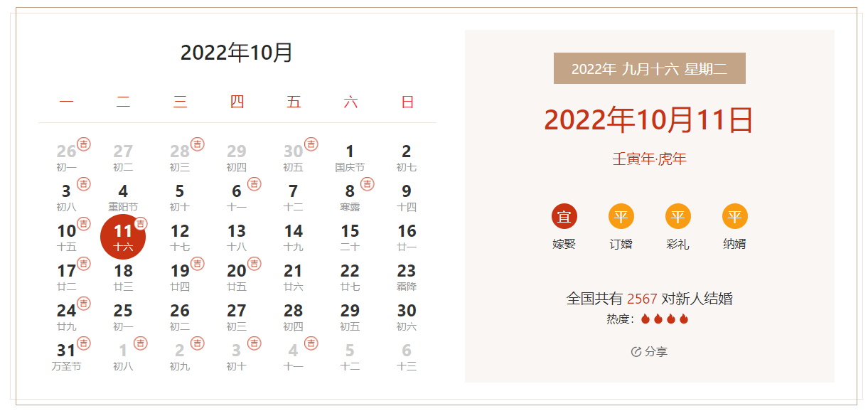This screenshot has height=411, width=868.
Task: Click the 吉 badge on October 24
Action: [x=84, y=304]
